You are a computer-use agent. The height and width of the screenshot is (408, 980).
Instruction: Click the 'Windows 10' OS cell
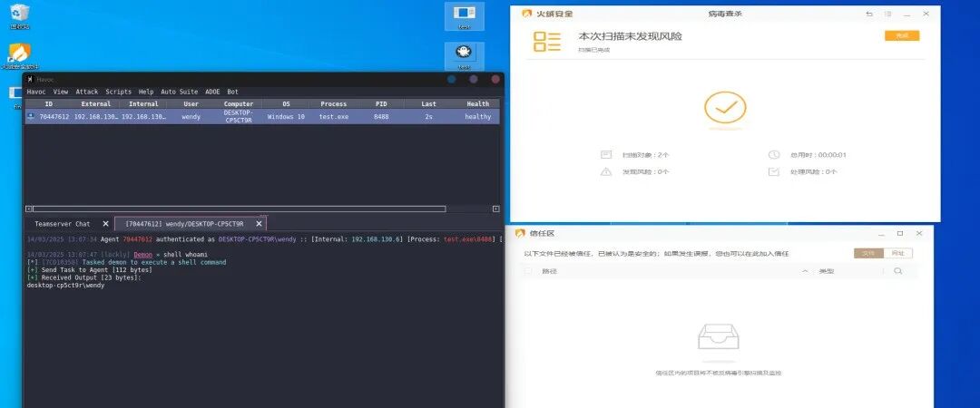coord(286,117)
